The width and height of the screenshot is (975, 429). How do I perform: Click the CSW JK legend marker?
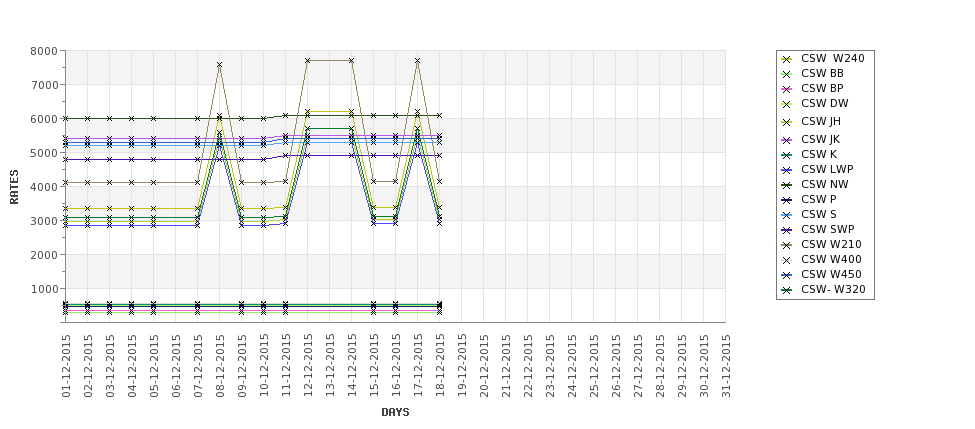[787, 140]
